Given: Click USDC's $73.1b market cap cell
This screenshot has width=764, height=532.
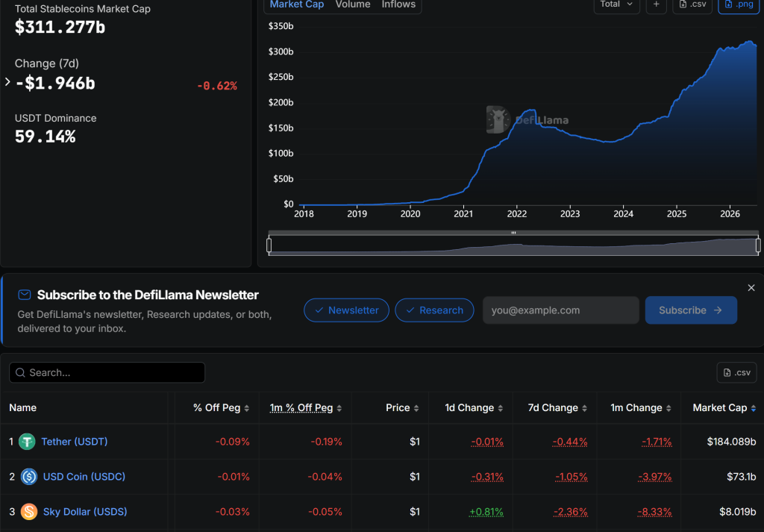Looking at the screenshot, I should click(x=741, y=477).
